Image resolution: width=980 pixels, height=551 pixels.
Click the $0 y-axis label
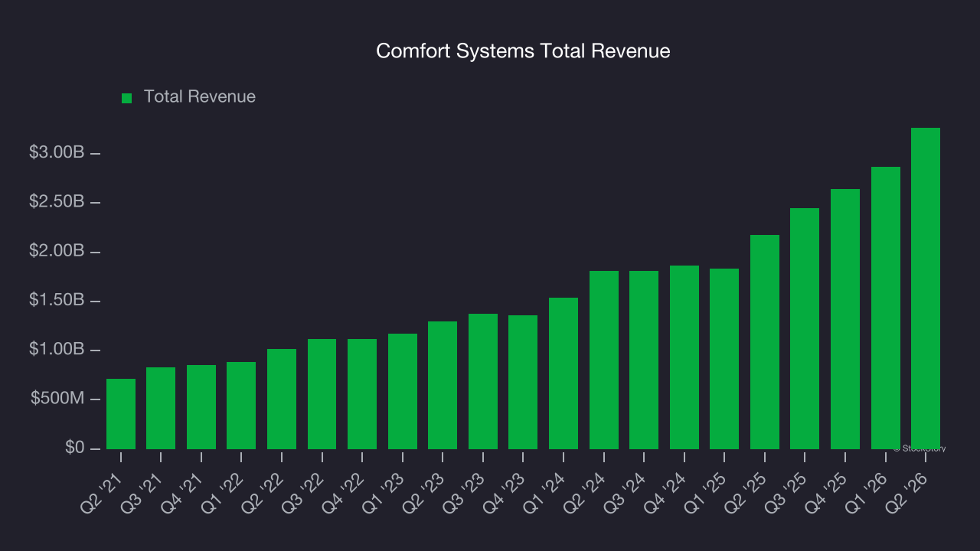pyautogui.click(x=74, y=448)
